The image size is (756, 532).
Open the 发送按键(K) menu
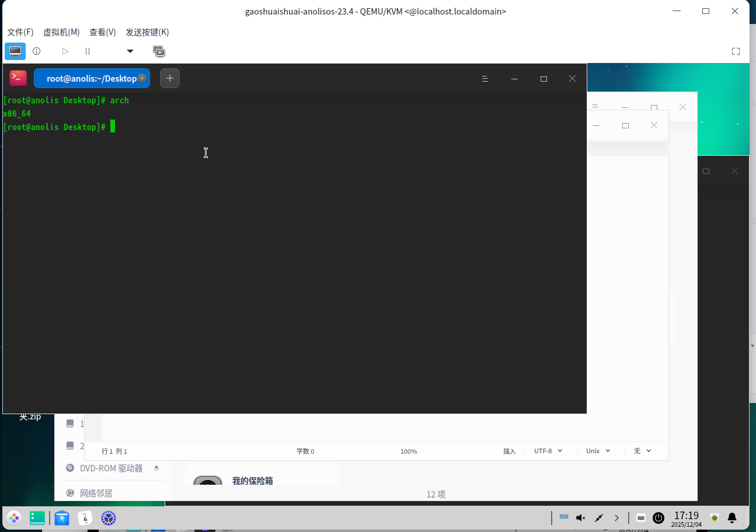147,32
